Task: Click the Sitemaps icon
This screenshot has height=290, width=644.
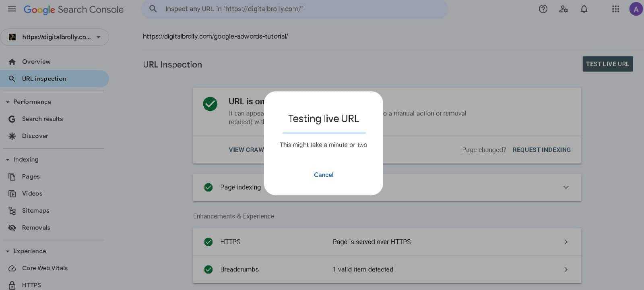Action: point(12,210)
